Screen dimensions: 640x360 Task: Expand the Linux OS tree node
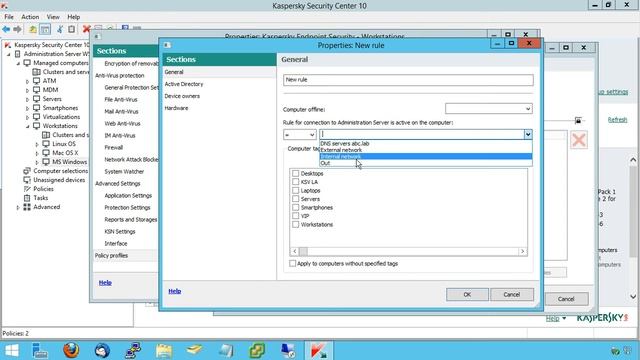[37, 144]
